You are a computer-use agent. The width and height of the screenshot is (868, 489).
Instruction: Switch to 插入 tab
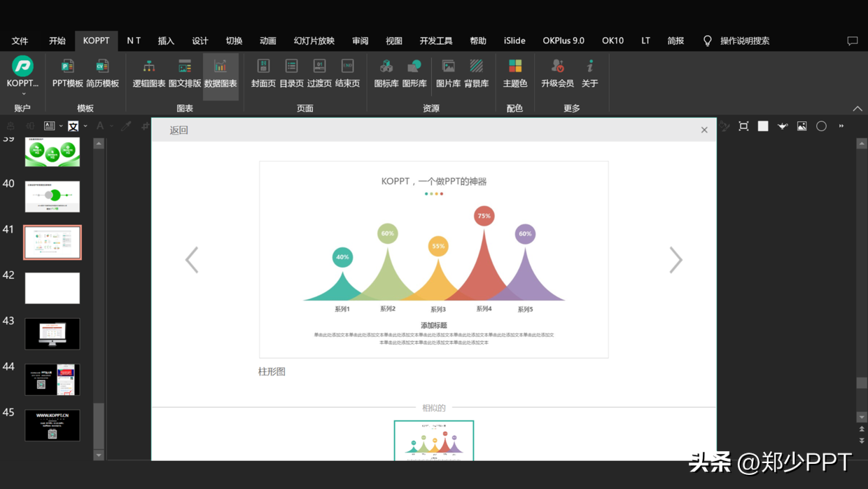(x=166, y=41)
